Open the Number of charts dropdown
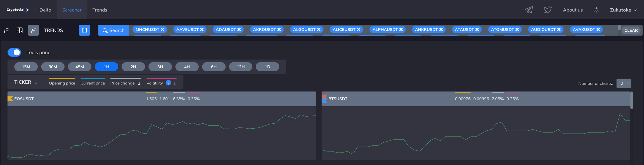The width and height of the screenshot is (644, 165). pos(624,83)
